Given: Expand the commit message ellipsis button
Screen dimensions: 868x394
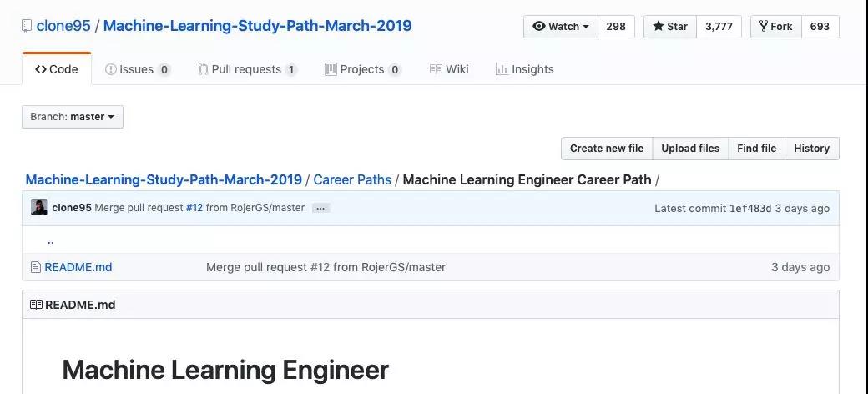Looking at the screenshot, I should point(320,208).
